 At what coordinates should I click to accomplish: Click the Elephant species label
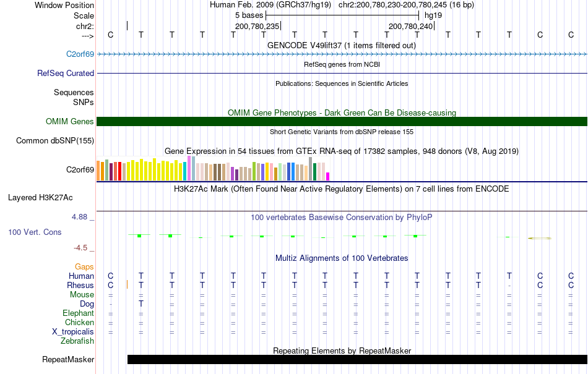click(x=78, y=313)
